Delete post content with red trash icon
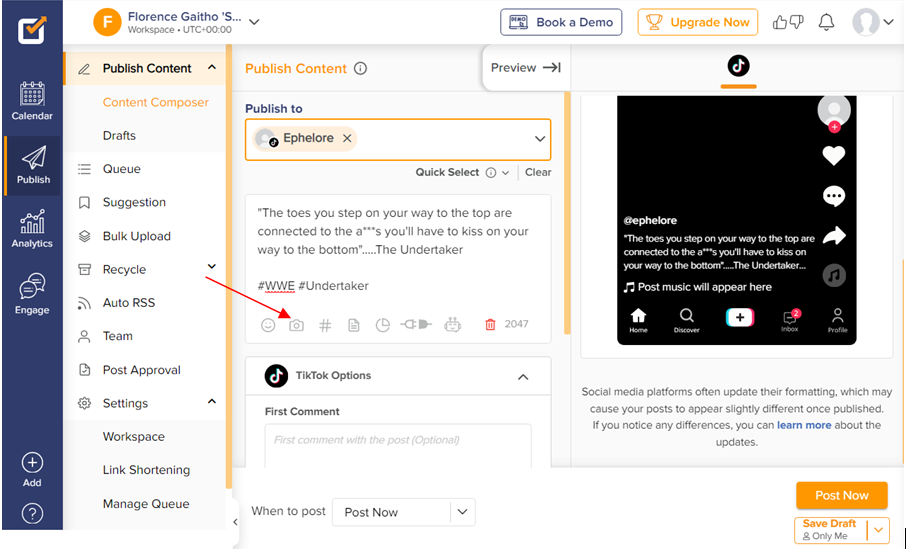 490,325
